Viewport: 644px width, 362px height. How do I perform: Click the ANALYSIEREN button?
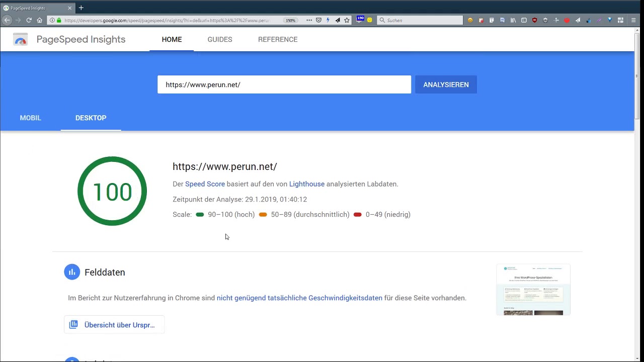pyautogui.click(x=446, y=84)
